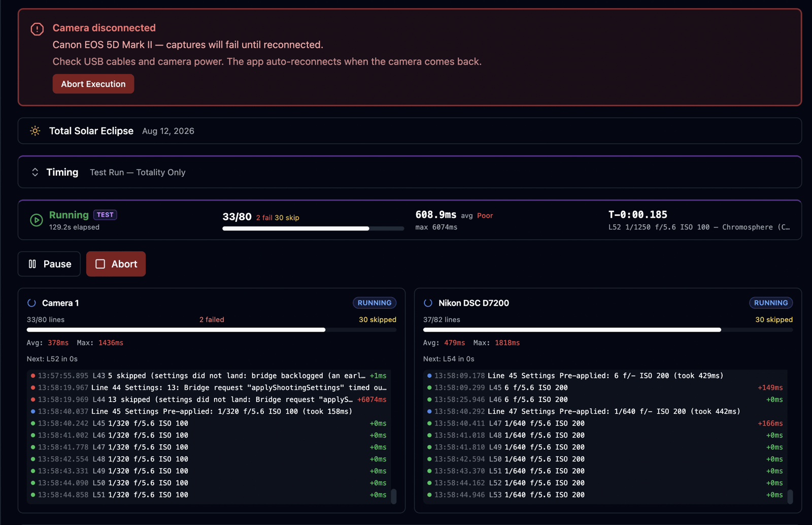Screen dimensions: 812x525
Task: Click the Camera 1 lines progress bar
Action: click(212, 330)
